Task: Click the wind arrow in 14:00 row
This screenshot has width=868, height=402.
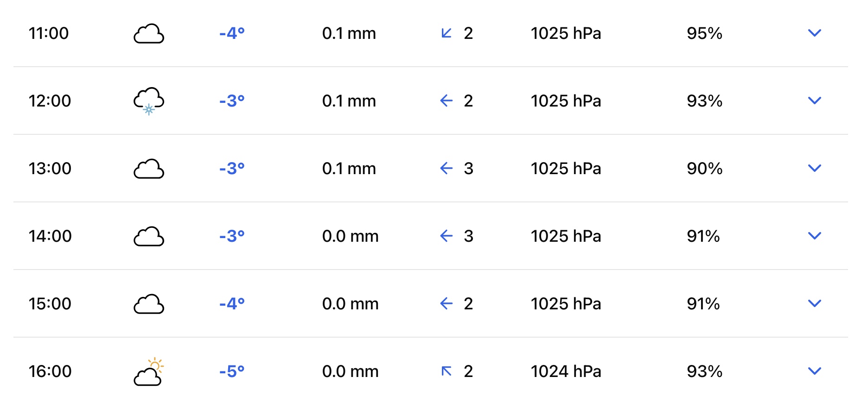Action: [446, 236]
